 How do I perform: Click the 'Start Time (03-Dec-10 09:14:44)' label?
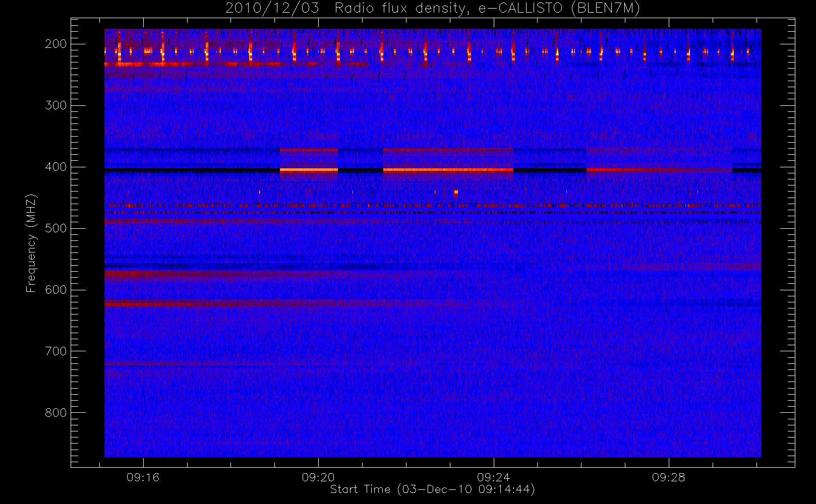pos(432,489)
